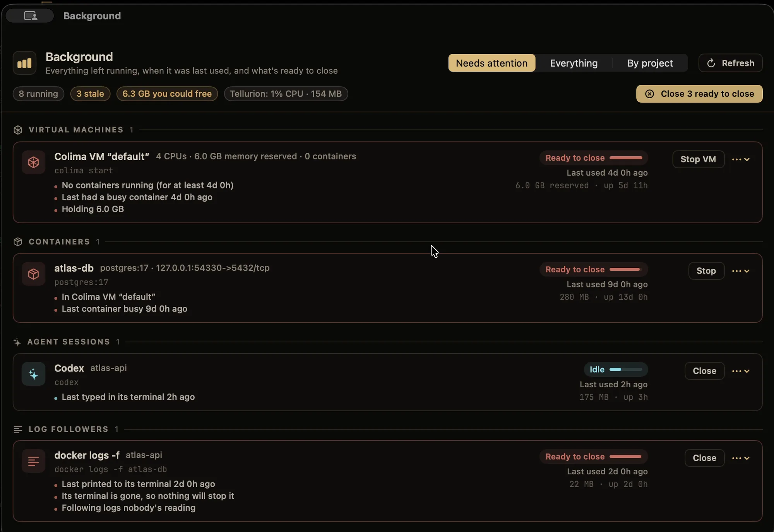Stop the Colima VM

698,159
